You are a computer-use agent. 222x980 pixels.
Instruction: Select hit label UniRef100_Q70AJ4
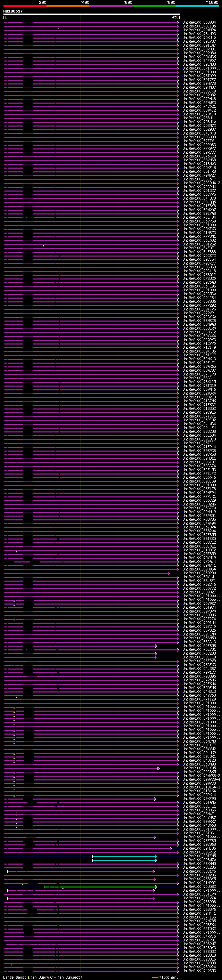coord(199,561)
